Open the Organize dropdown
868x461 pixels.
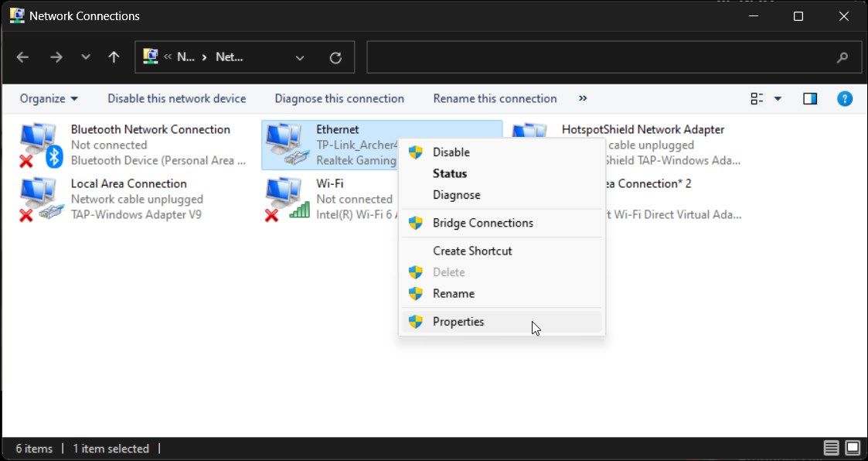tap(49, 98)
